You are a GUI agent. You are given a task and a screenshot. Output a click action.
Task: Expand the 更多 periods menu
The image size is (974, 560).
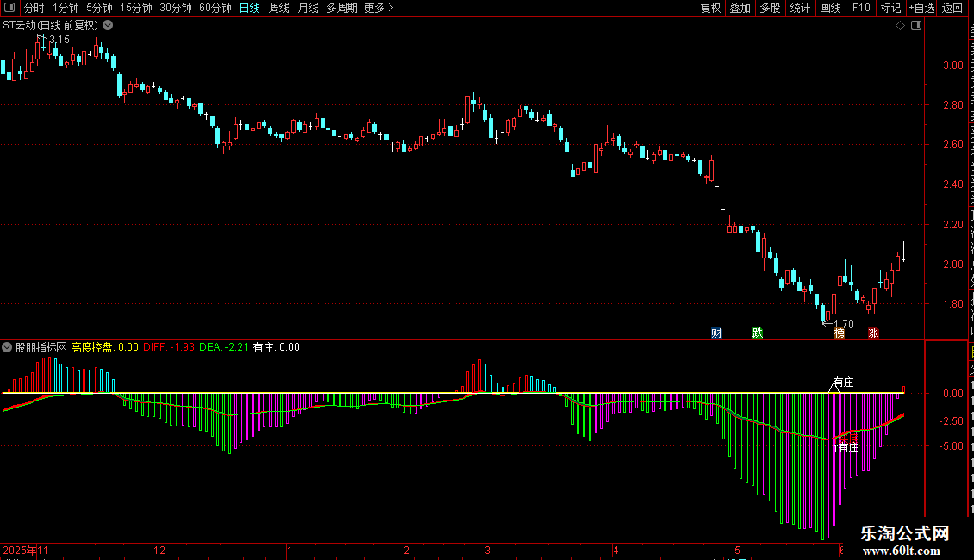click(378, 8)
